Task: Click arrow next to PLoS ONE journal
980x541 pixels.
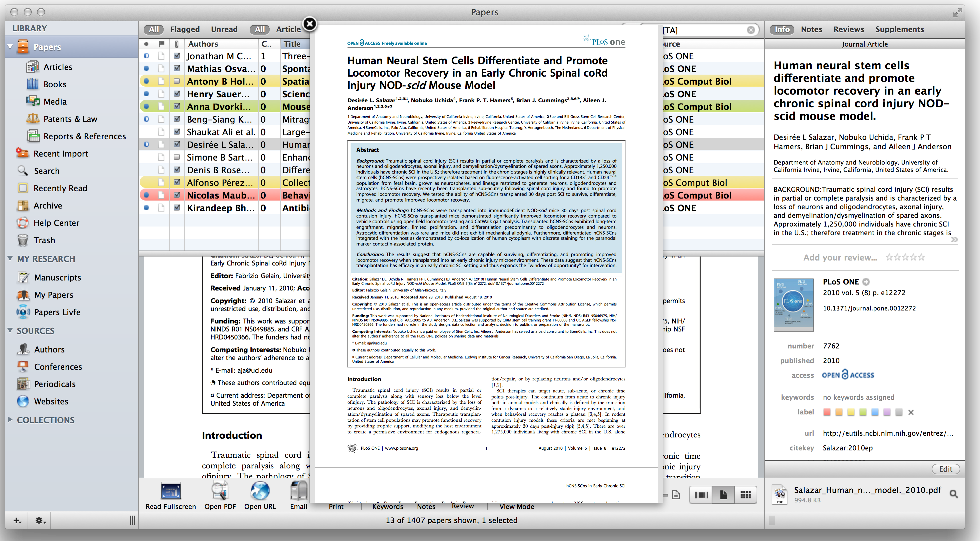Action: [866, 282]
